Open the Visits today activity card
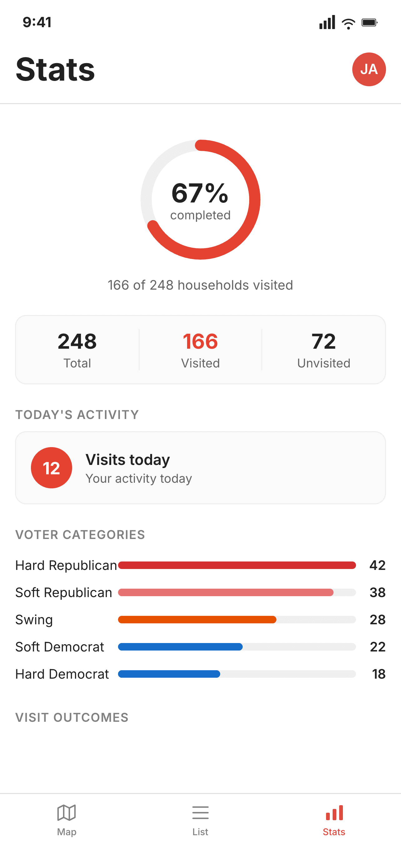Image resolution: width=401 pixels, height=868 pixels. tap(200, 468)
